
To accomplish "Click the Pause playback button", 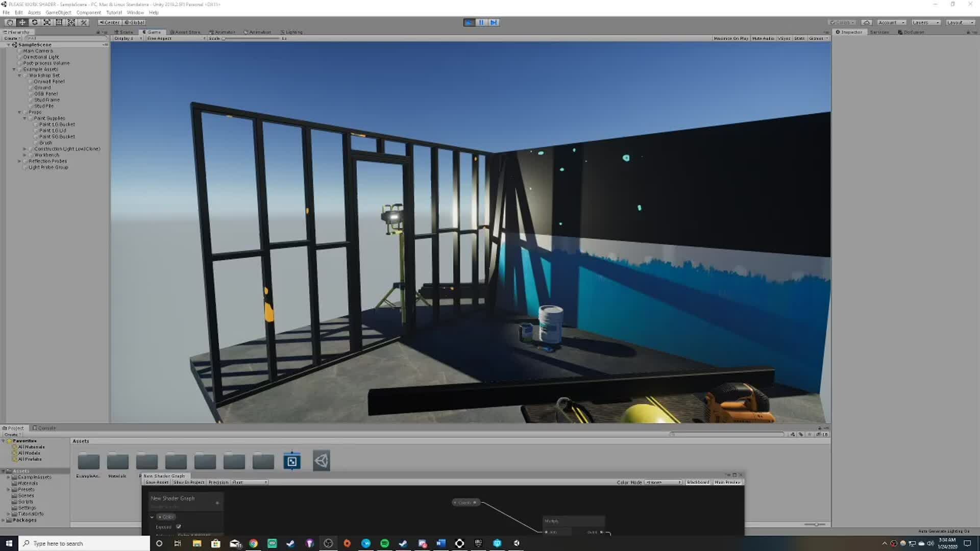I will coord(481,22).
